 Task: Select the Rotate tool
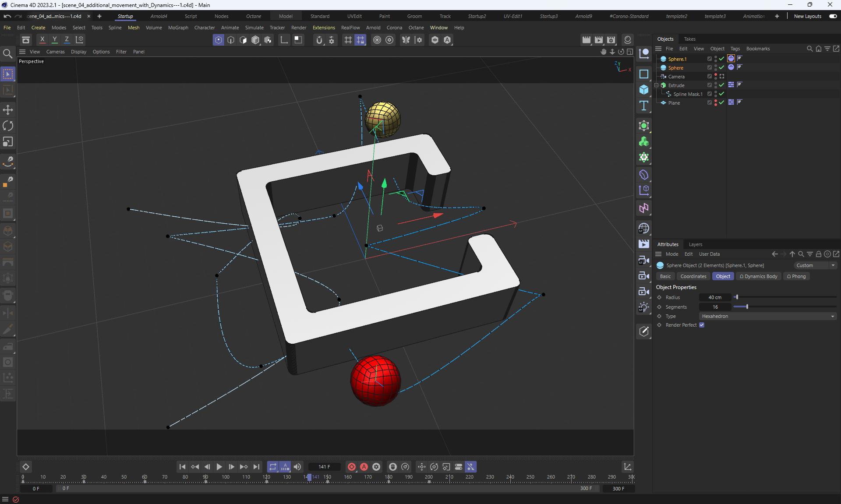8,126
